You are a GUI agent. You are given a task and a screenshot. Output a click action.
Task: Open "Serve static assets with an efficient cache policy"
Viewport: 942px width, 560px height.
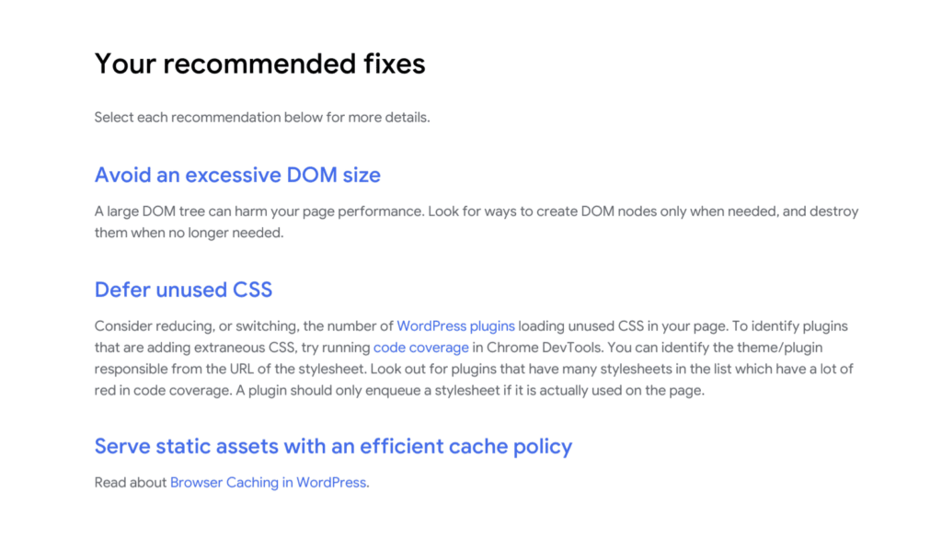(x=333, y=447)
